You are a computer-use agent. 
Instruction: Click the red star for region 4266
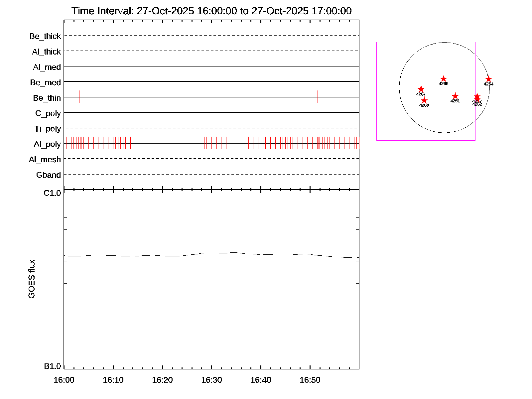tap(443, 79)
